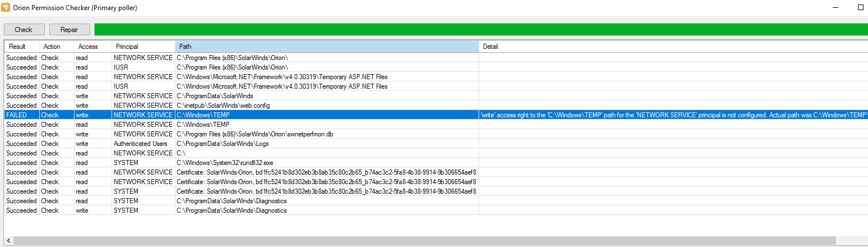Select the SYSTEM read Diagnostics row
This screenshot has width=868, height=247.
pos(436,201)
